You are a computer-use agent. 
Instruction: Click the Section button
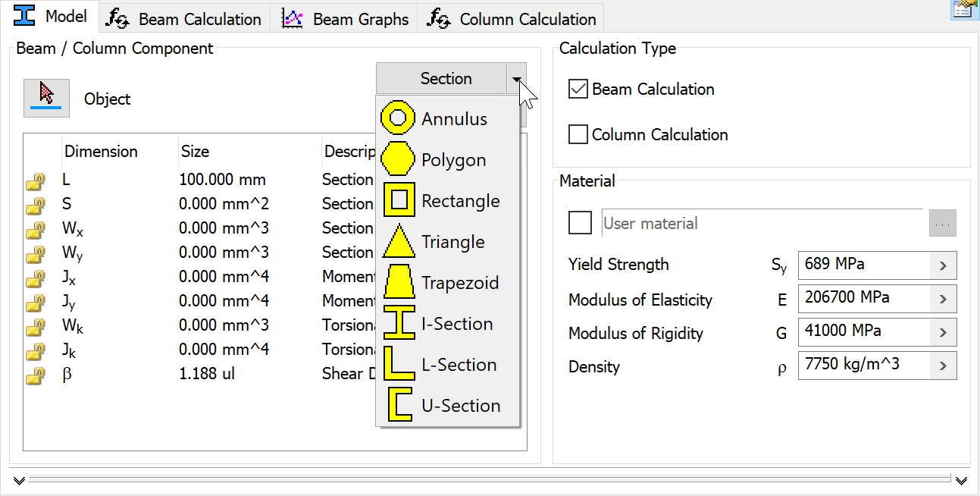point(441,79)
